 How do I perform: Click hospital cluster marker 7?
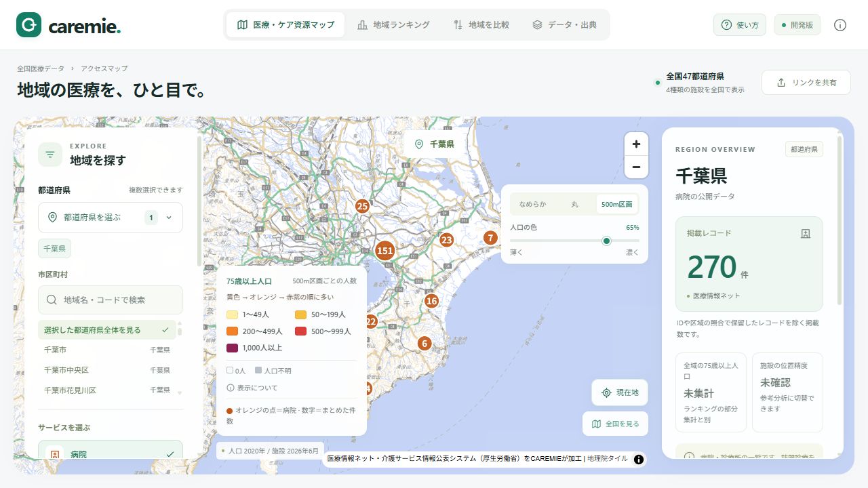490,238
